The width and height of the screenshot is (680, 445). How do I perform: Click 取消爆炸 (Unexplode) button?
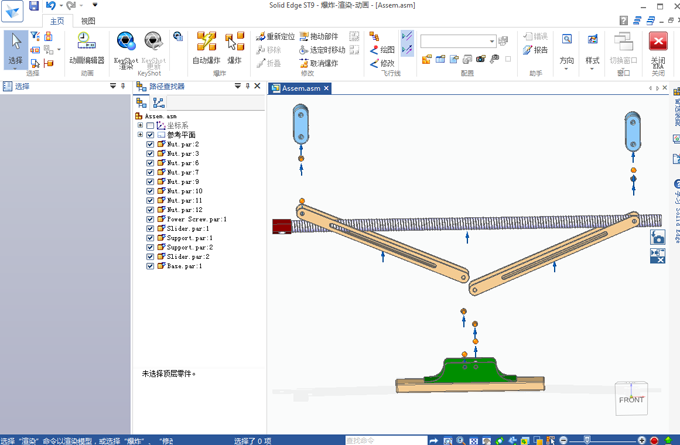318,63
